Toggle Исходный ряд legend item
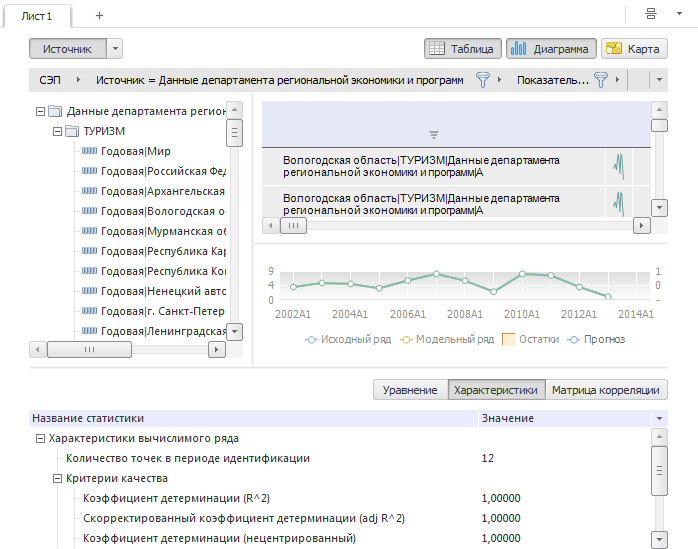698x549 pixels. pos(348,340)
